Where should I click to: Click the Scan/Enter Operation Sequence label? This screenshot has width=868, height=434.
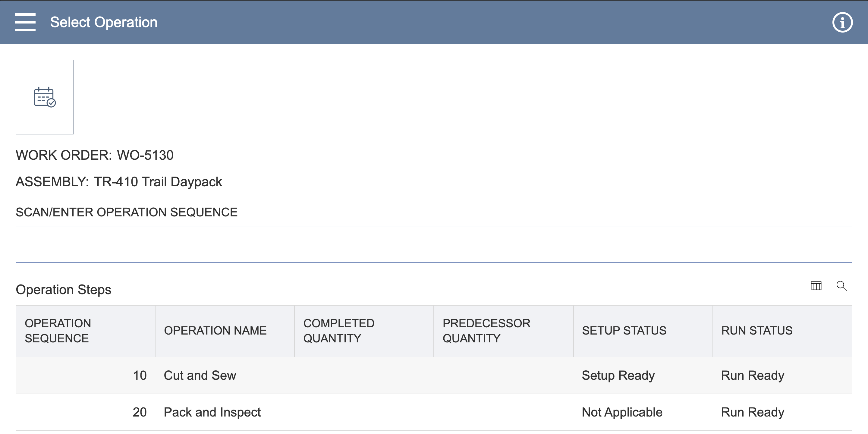127,212
